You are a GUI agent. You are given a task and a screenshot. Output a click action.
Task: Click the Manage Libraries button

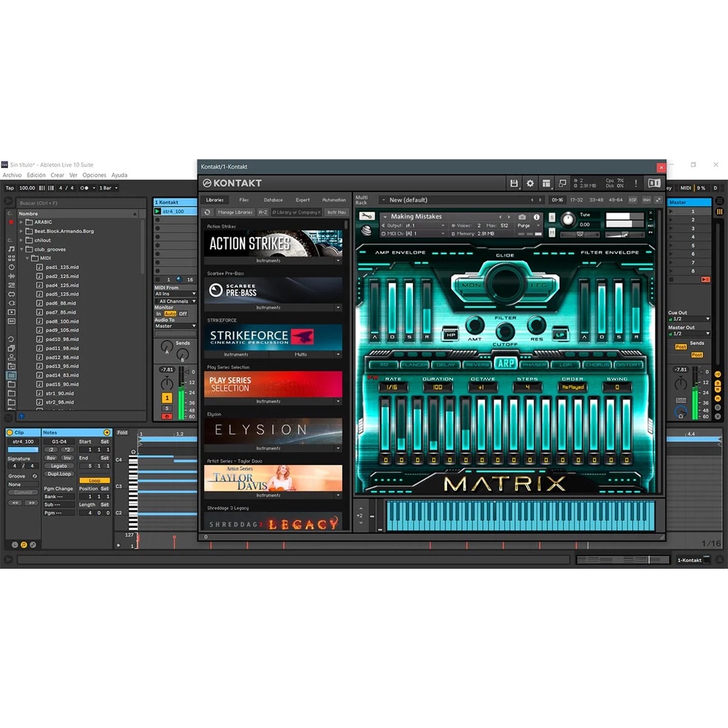pos(235,212)
